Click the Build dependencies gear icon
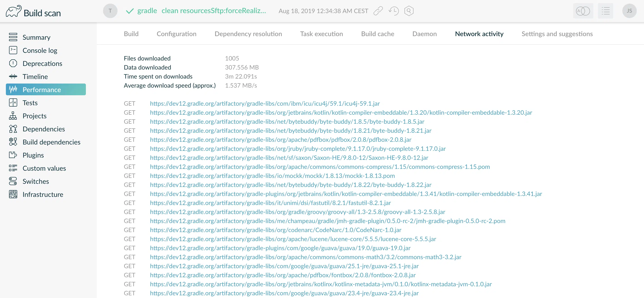644x298 pixels. (x=13, y=142)
